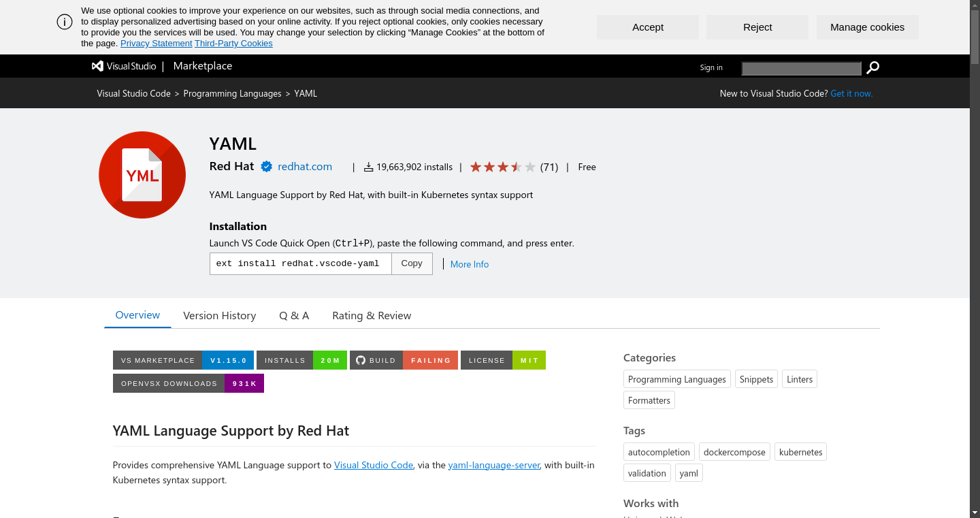This screenshot has width=980, height=518.
Task: Click the YAML Language Support by Red Hat heading
Action: 231,431
